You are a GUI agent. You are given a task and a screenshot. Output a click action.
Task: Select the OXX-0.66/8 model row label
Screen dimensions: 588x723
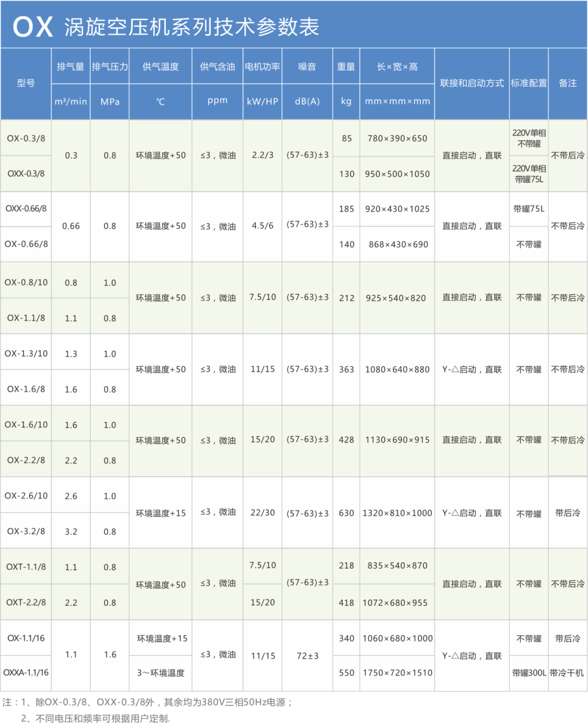[26, 209]
